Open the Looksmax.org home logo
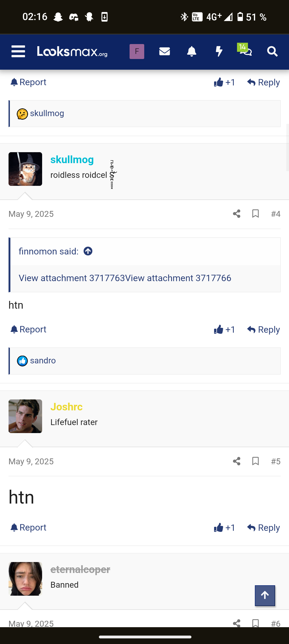This screenshot has width=289, height=644. point(72,51)
